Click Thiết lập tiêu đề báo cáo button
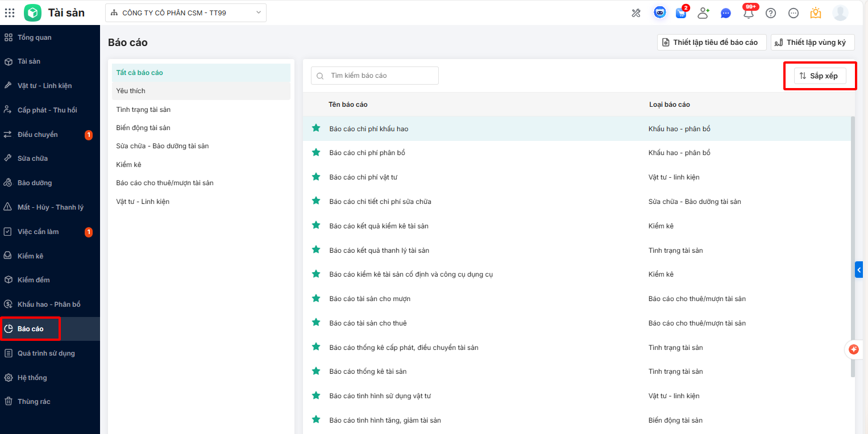Screen dimensions: 868x434 pyautogui.click(x=711, y=43)
